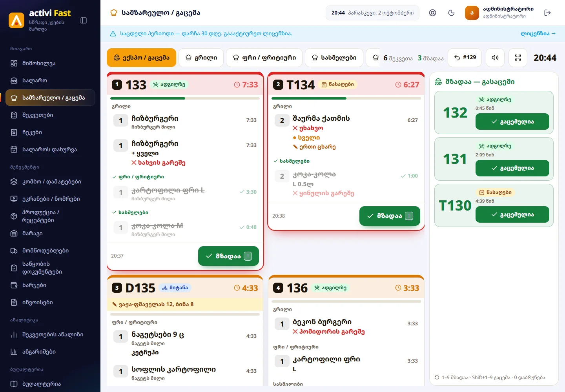The height and width of the screenshot is (392, 565).
Task: Go to სალარო in the sidebar
Action: [50, 81]
